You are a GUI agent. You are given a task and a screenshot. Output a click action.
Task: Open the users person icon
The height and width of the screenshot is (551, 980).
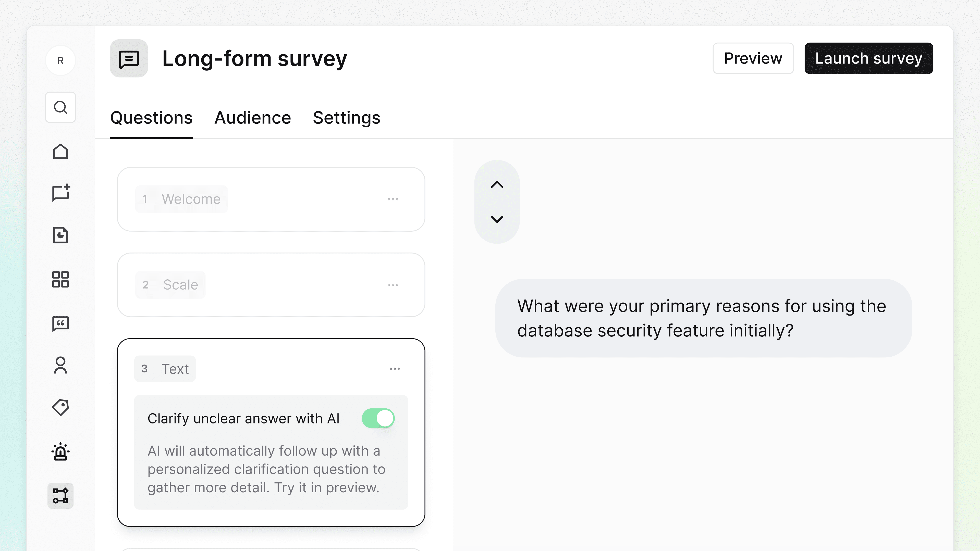[60, 366]
